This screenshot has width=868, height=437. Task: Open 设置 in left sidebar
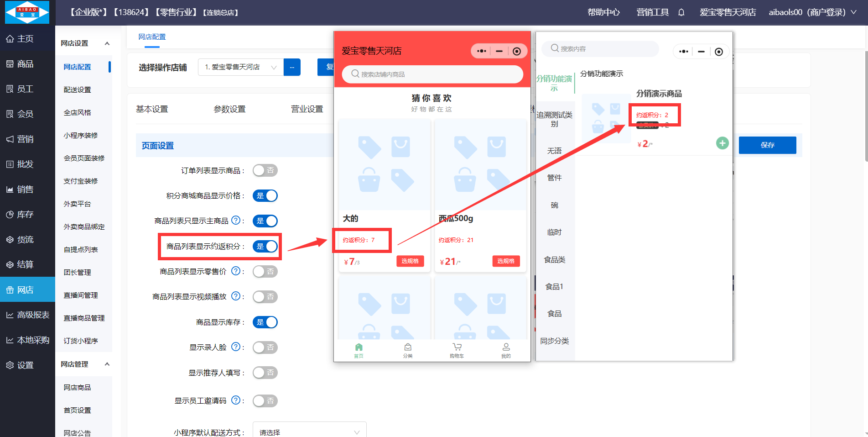click(27, 365)
